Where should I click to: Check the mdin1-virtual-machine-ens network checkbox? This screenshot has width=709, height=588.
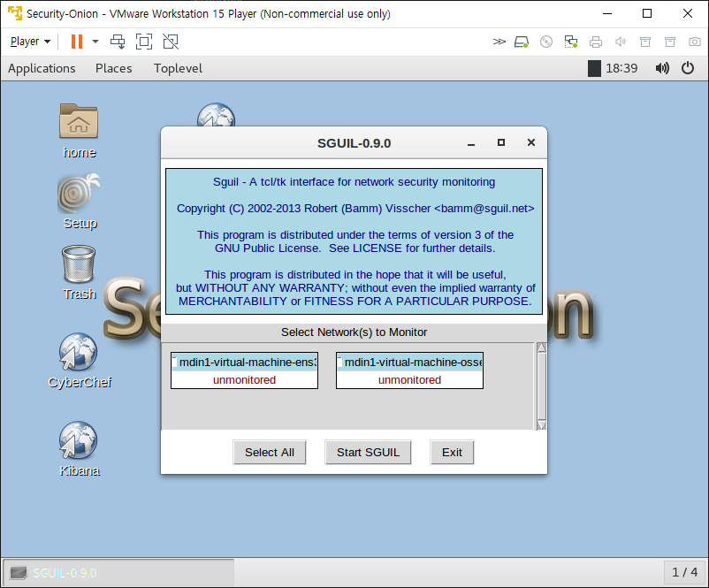174,362
